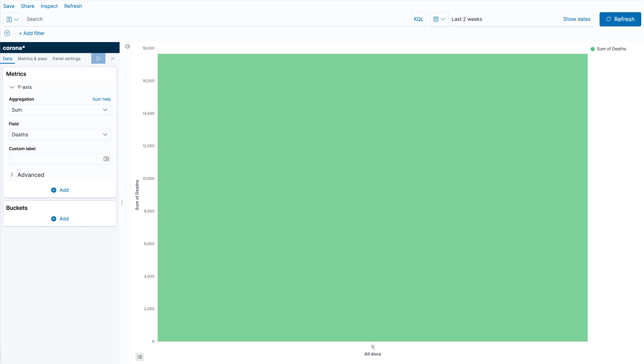This screenshot has width=644, height=364.
Task: Collapse the editor sidebar arrow icon
Action: coord(128,47)
